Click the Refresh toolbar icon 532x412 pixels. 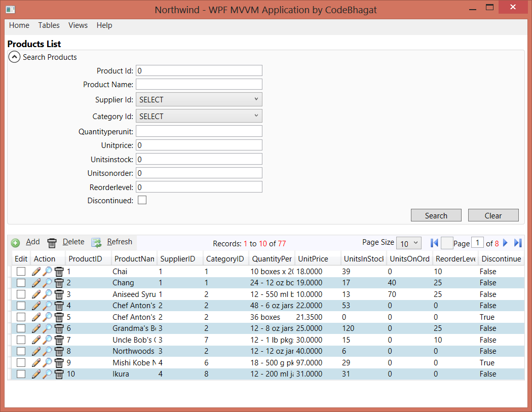pyautogui.click(x=96, y=243)
